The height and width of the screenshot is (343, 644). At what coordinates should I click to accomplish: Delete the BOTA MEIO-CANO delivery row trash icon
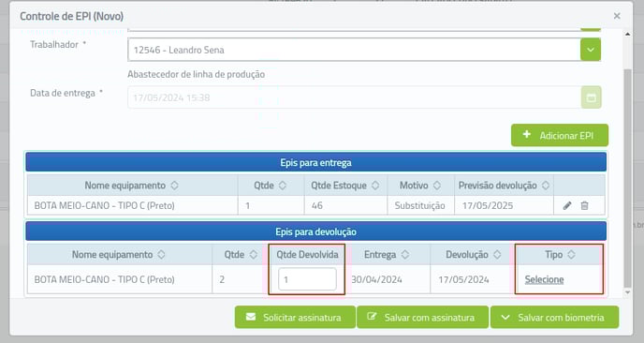coord(584,205)
